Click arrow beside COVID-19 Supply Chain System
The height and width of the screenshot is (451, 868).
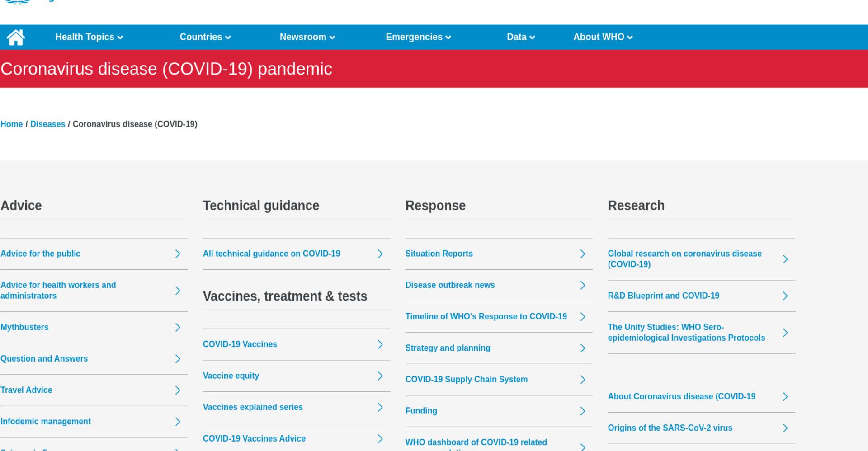pyautogui.click(x=583, y=380)
